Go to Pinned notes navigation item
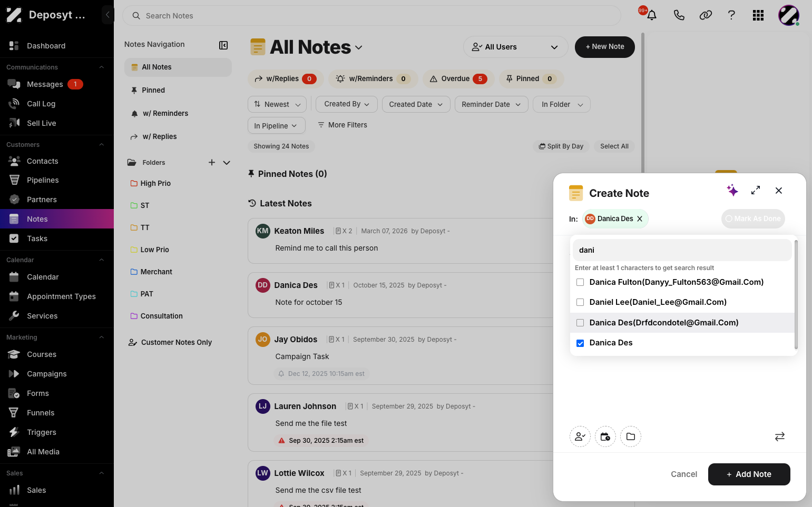This screenshot has height=507, width=812. tap(178, 90)
